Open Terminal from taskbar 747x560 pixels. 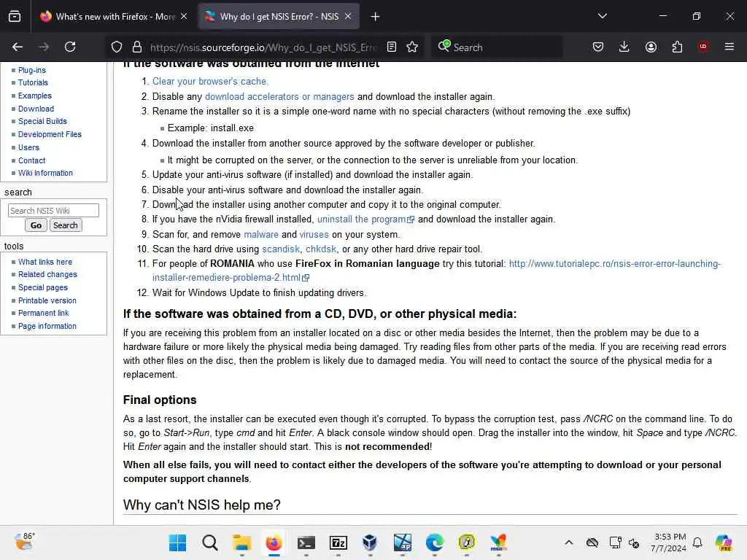(x=306, y=542)
